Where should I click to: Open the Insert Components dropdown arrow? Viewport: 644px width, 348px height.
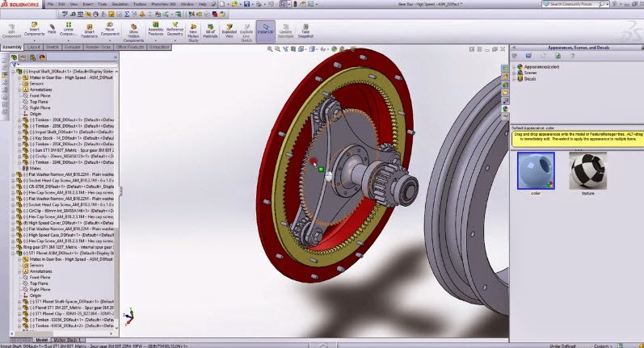[x=34, y=40]
